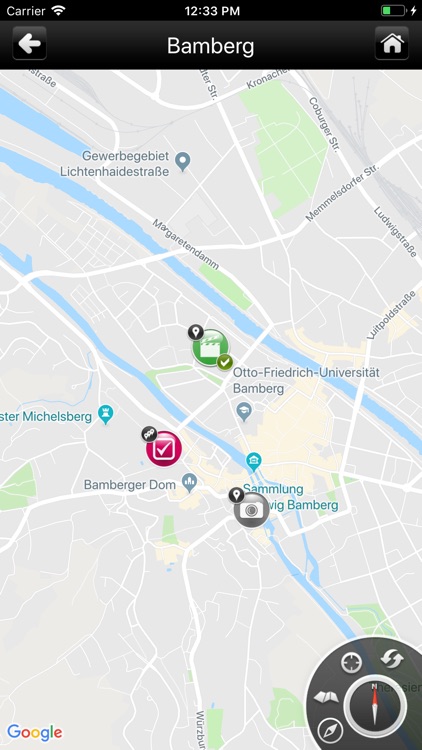
Task: Click the Google logo on the map
Action: pos(35,732)
